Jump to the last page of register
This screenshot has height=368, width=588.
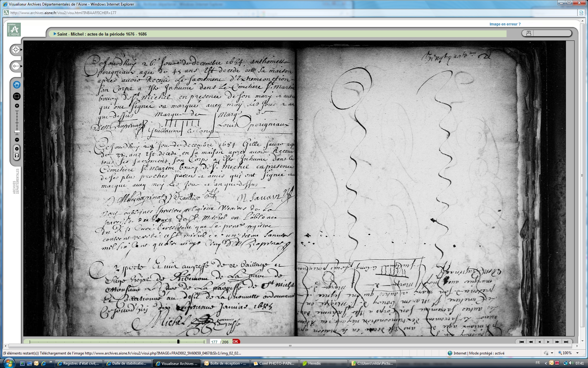click(566, 342)
